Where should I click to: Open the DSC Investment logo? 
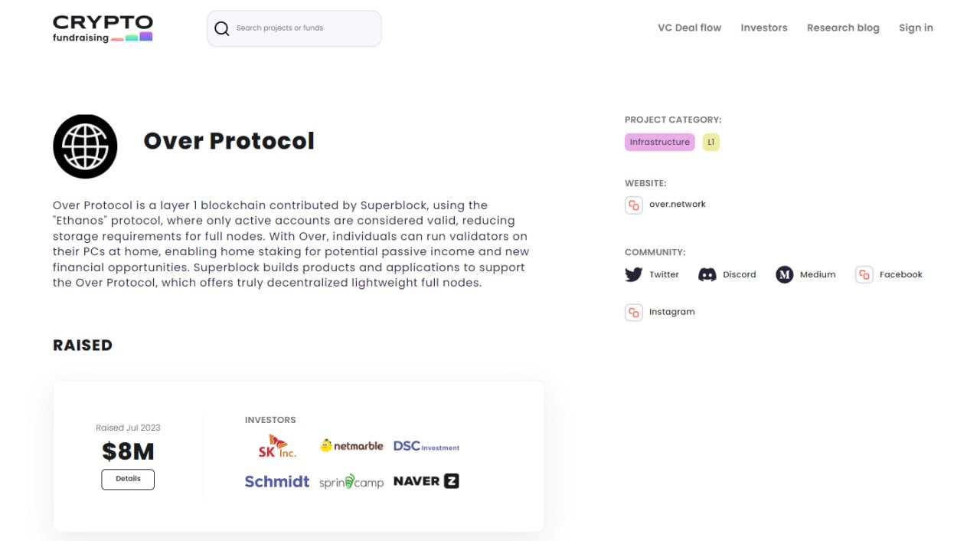point(426,446)
